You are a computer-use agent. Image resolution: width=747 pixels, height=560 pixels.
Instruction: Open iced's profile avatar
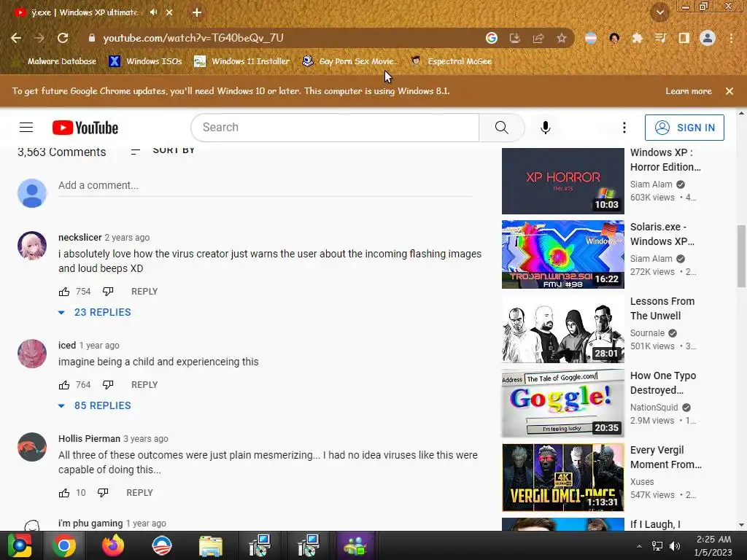pos(32,354)
